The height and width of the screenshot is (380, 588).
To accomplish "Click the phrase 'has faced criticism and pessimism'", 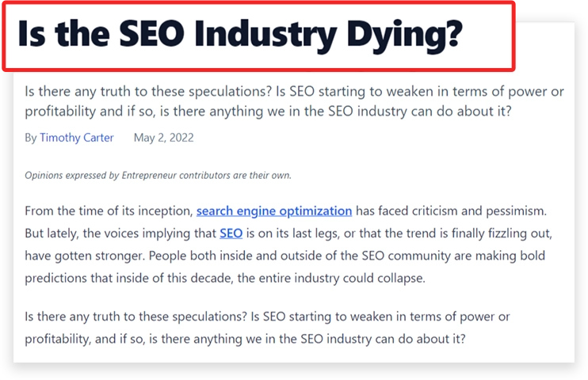I will click(451, 211).
